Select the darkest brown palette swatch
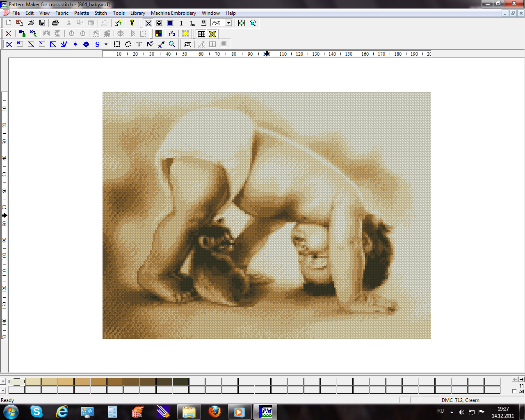Screen dimensions: 525x420 180,381
